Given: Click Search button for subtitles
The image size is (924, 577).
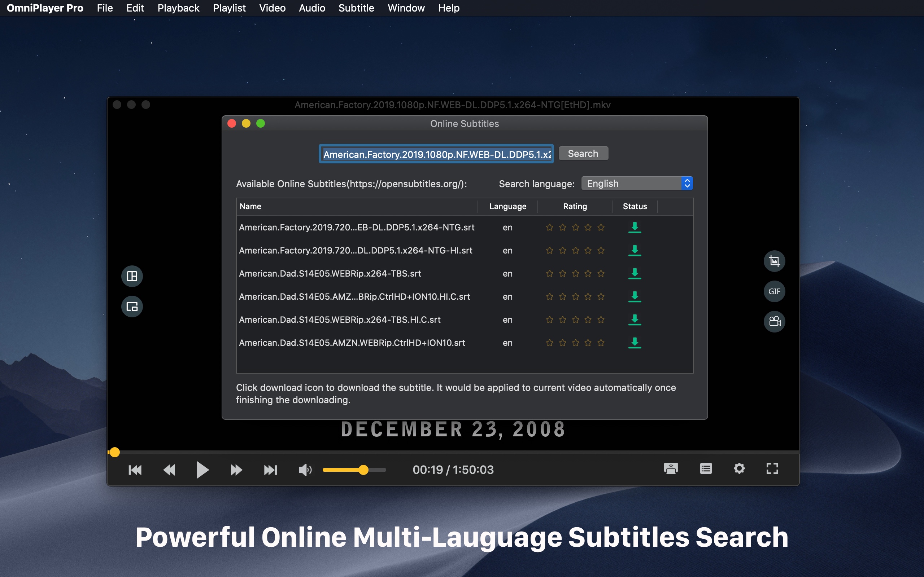Looking at the screenshot, I should [x=582, y=154].
